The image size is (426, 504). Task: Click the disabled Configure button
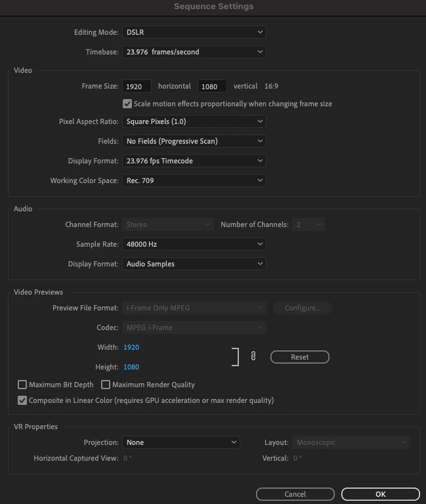tap(302, 308)
